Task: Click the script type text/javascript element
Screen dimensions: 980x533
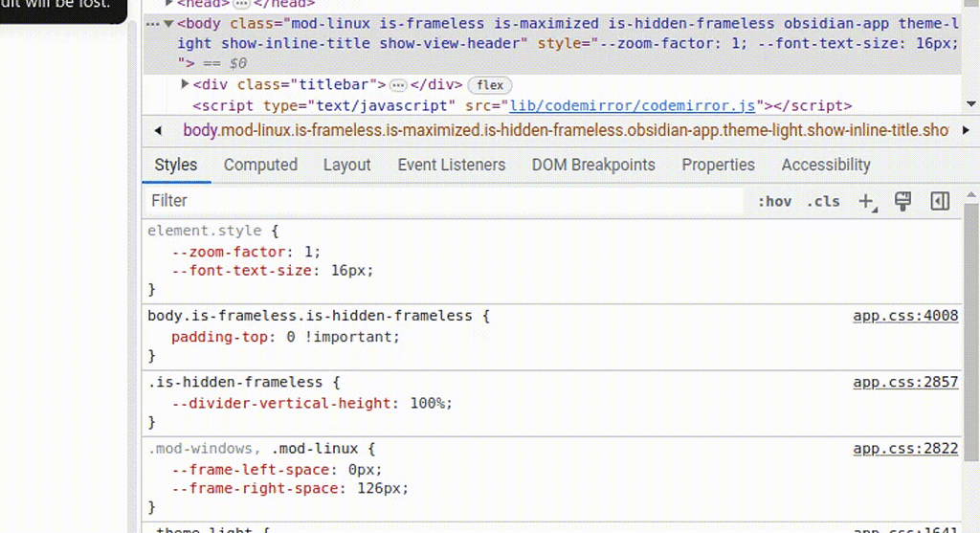Action: point(522,105)
